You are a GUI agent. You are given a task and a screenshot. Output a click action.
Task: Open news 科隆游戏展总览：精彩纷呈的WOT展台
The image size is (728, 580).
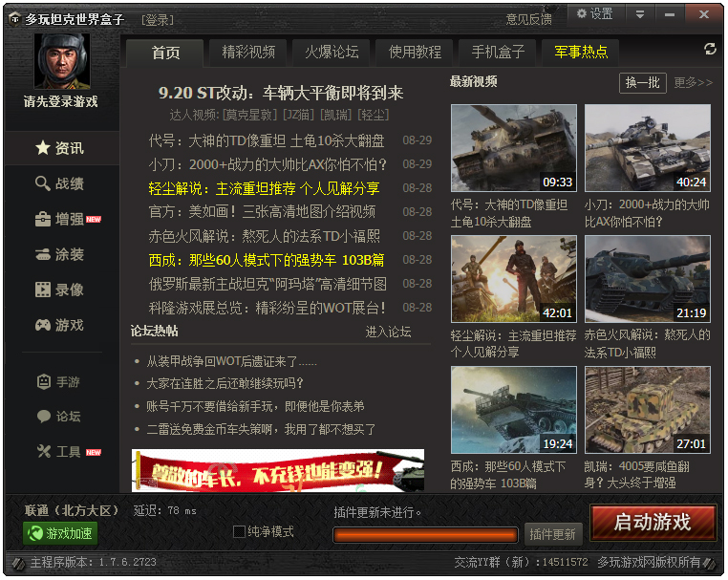click(267, 308)
